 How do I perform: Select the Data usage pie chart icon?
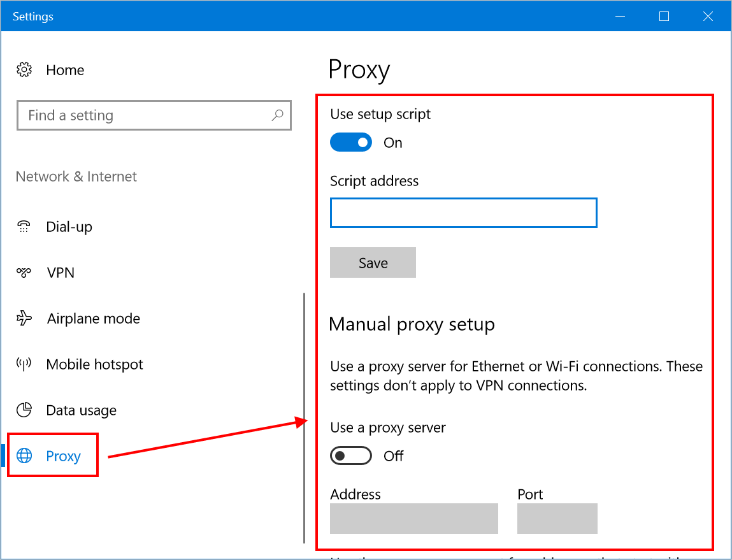(24, 410)
